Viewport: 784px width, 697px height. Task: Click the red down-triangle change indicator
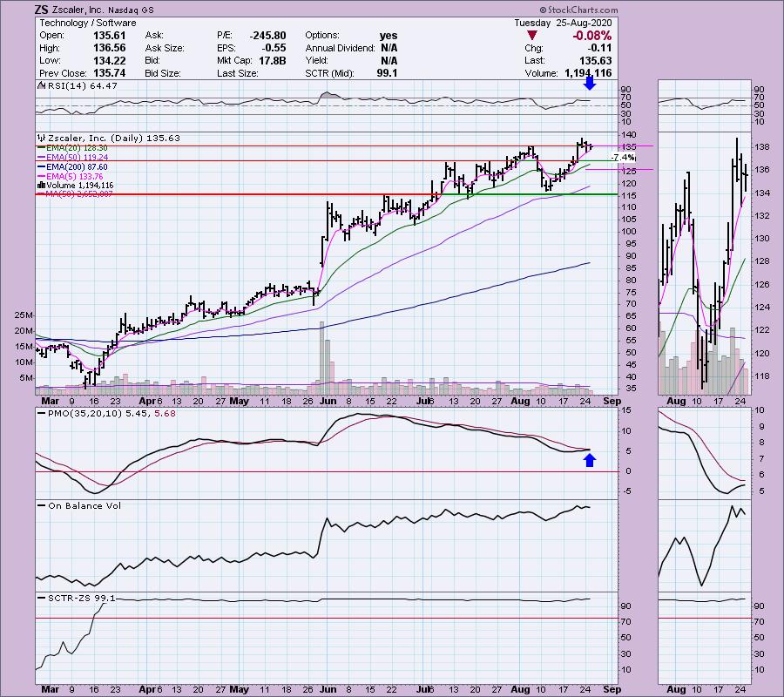(x=532, y=36)
